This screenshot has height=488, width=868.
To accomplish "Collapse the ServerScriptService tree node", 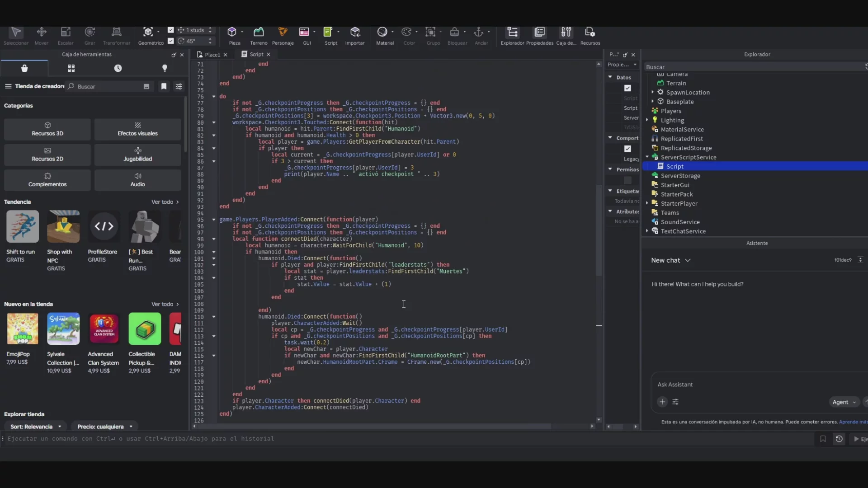I will point(647,157).
